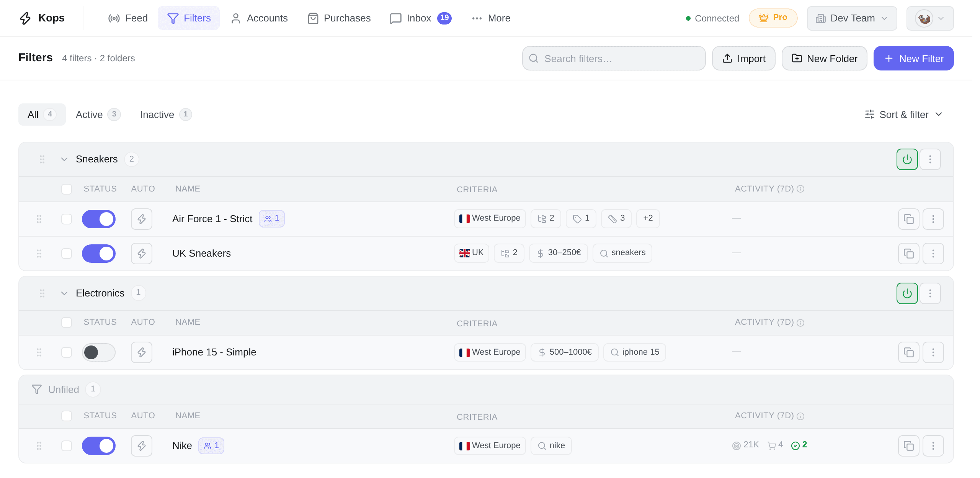Click accounts badge on Nike filter

211,445
